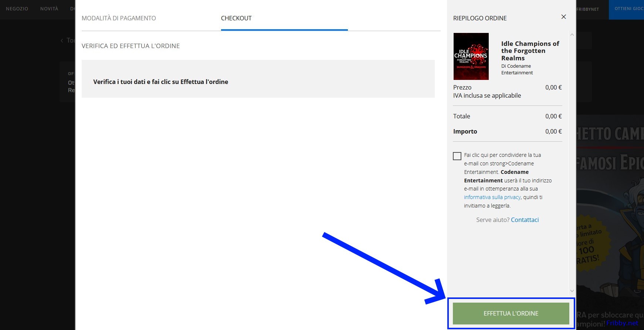
Task: Click the order summary vertical scrollbar track
Action: [572, 163]
